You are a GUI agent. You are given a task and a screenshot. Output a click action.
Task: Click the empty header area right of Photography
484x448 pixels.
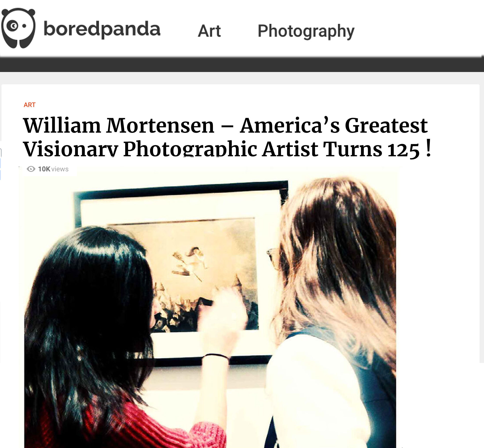pos(419,28)
